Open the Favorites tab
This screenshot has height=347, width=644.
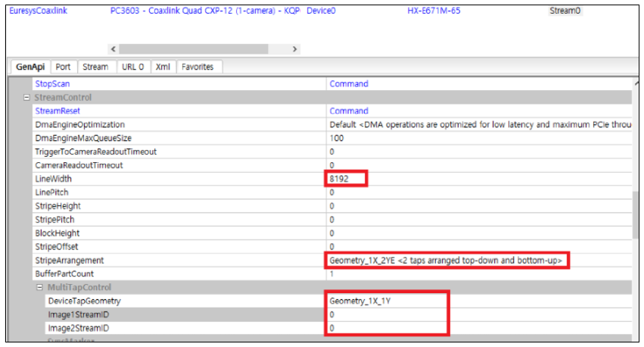pos(198,67)
